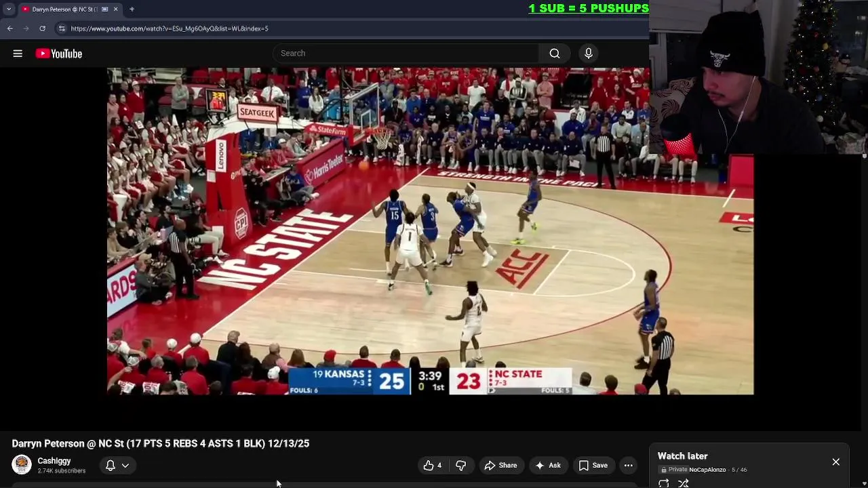Save the video to a playlist
The image size is (868, 488).
click(x=593, y=465)
